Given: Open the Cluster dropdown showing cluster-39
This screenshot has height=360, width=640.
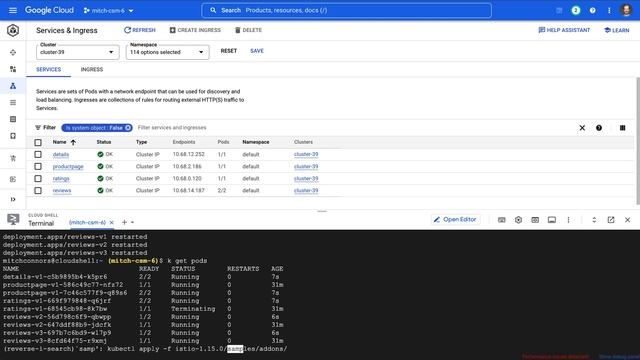Looking at the screenshot, I should 78,52.
